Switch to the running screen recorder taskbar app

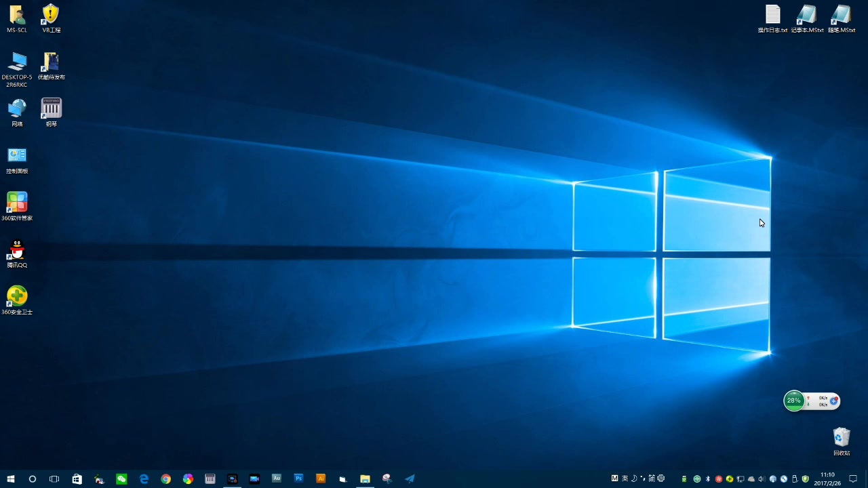tap(233, 479)
